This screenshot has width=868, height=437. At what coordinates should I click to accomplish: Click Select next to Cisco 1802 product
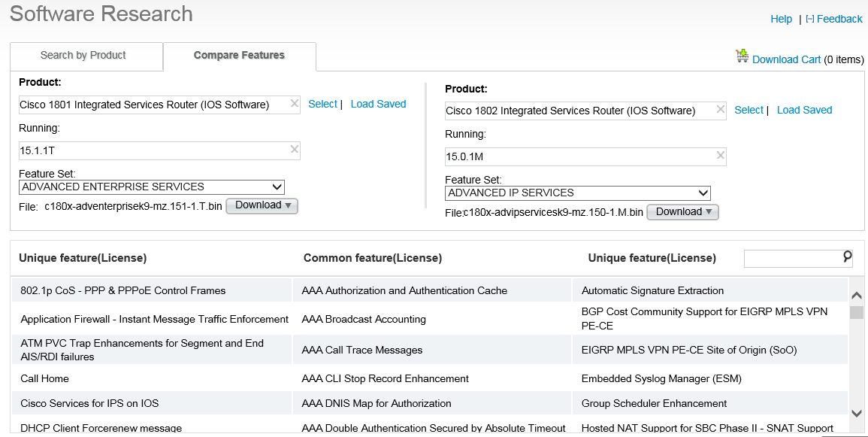(749, 111)
